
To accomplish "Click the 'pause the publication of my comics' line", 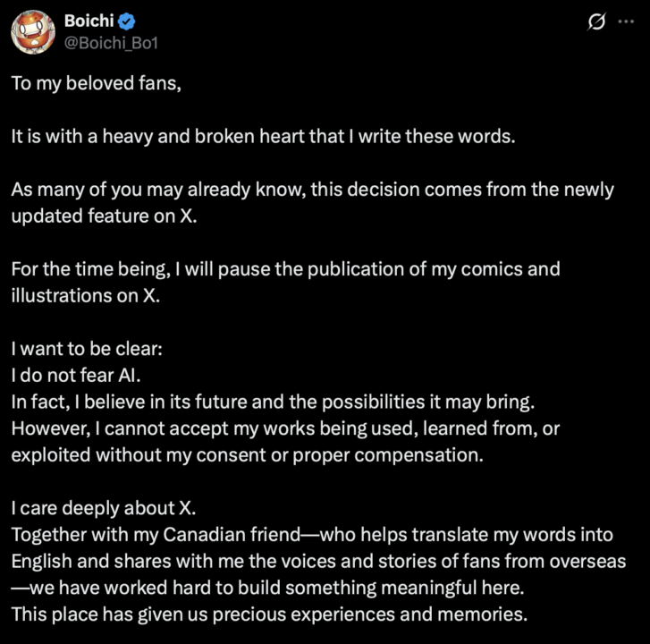I will [x=286, y=268].
